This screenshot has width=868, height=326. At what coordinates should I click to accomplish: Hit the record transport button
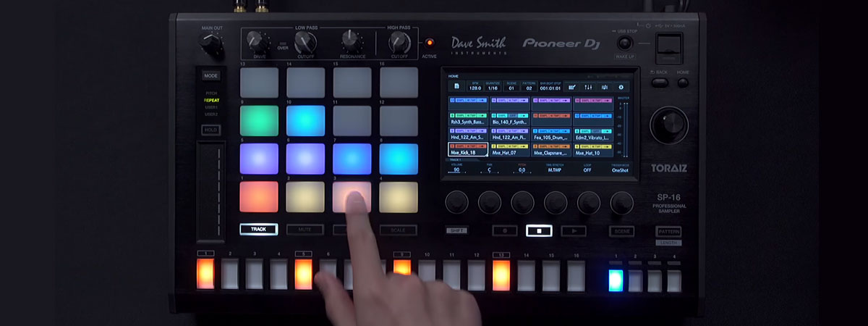coord(504,231)
